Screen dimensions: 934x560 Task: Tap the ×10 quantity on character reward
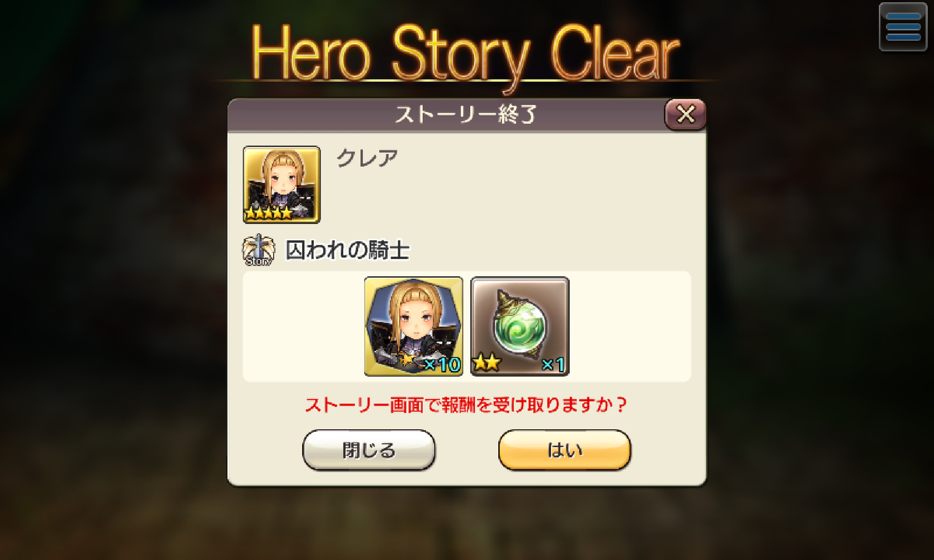click(441, 364)
